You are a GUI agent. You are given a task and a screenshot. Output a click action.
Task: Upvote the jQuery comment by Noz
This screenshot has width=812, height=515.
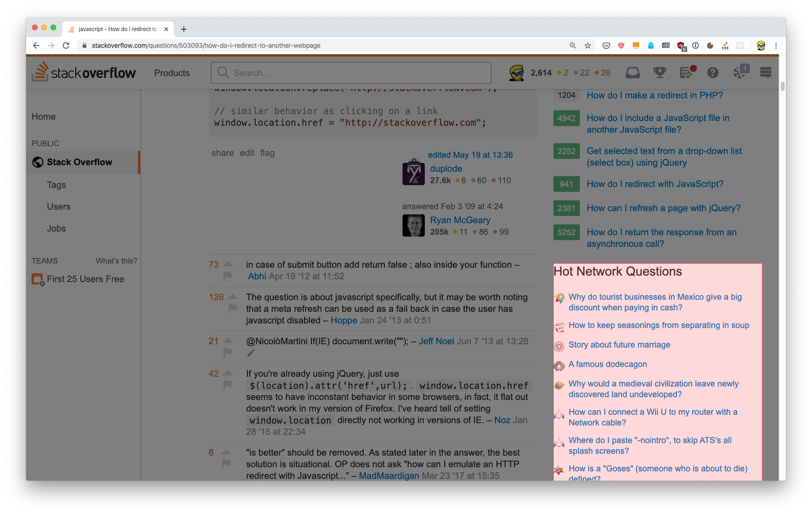click(227, 373)
